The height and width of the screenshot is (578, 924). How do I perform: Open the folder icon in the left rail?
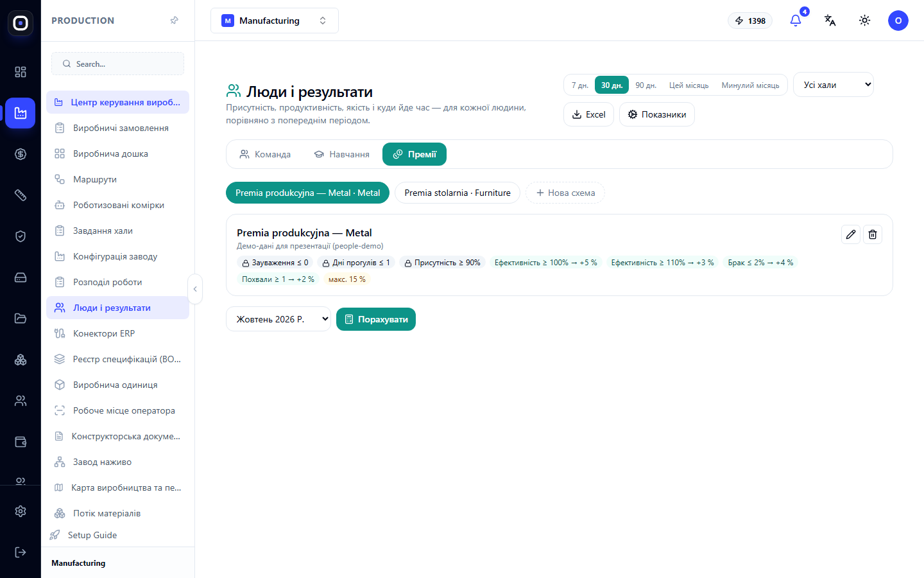pyautogui.click(x=21, y=319)
